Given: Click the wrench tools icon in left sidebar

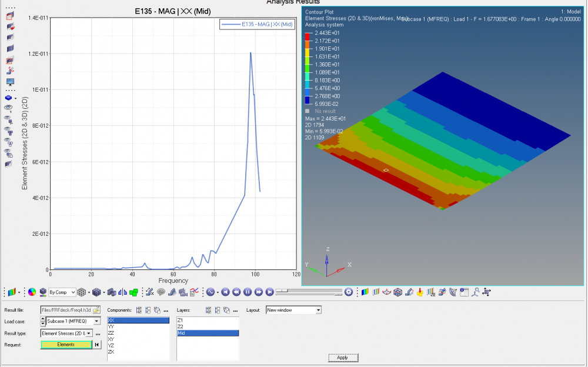Looking at the screenshot, I should (10, 71).
